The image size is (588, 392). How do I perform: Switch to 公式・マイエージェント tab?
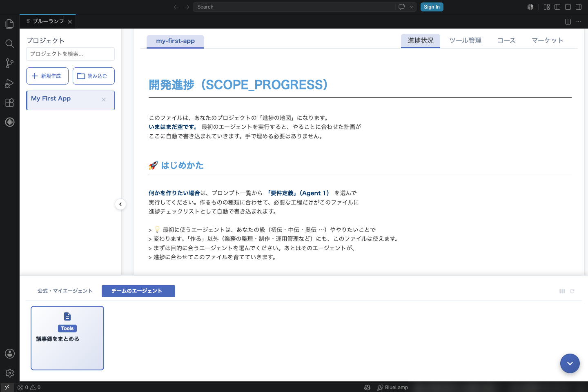[x=65, y=291]
